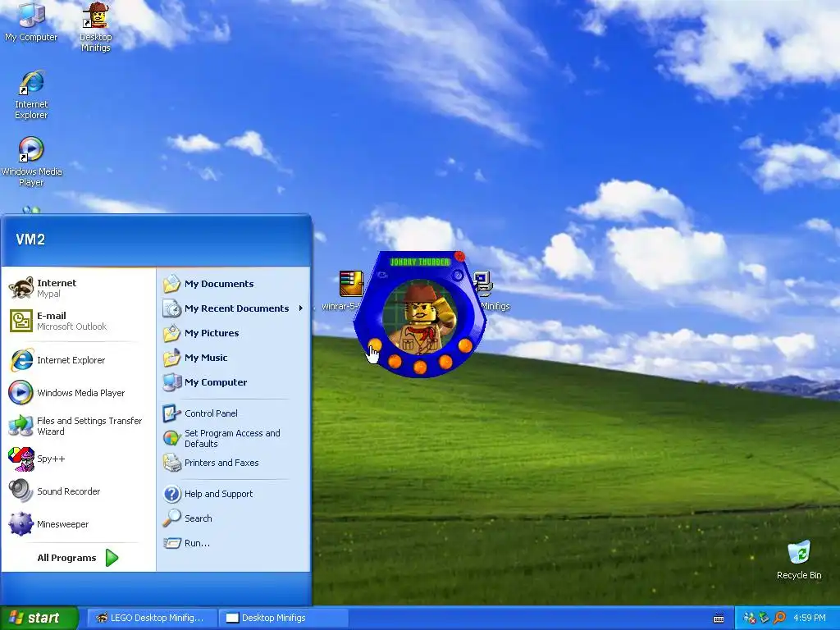Click bottom-center orange button on widget
Image resolution: width=840 pixels, height=630 pixels.
(420, 367)
